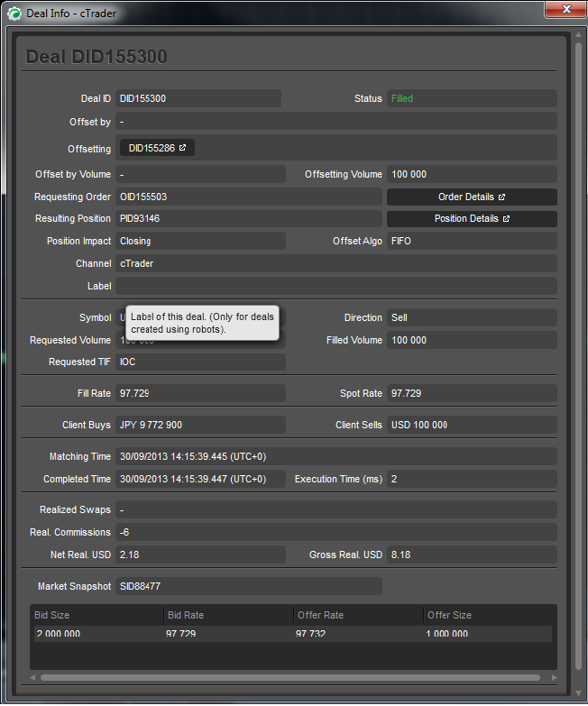The width and height of the screenshot is (588, 706).
Task: Click the Market Snapshot value SID88477
Action: 249,586
